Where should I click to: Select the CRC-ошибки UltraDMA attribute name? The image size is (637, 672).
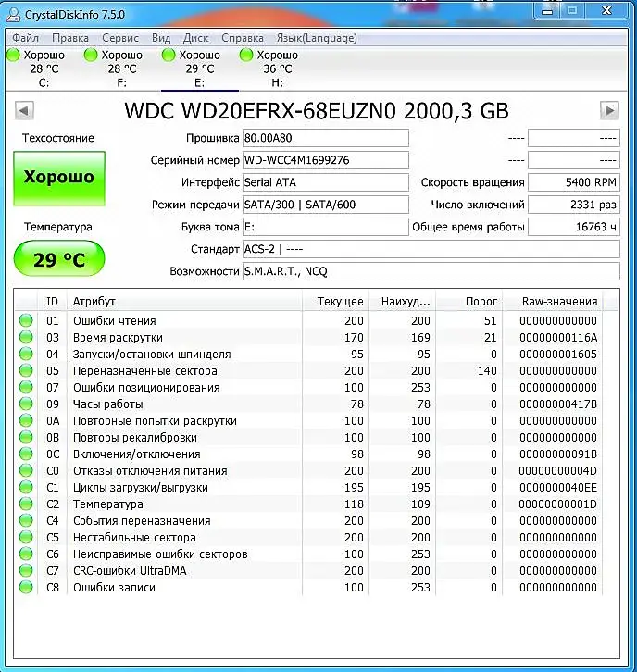click(x=130, y=571)
